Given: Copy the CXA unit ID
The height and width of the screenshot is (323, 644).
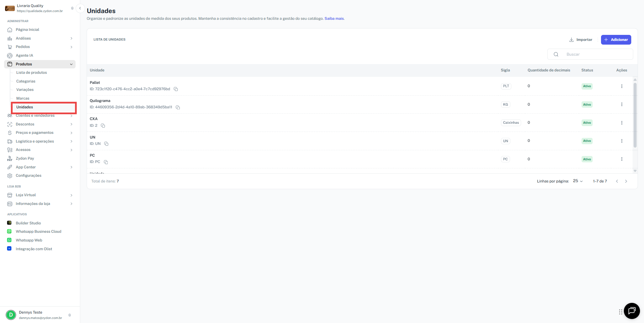Looking at the screenshot, I should click(103, 126).
